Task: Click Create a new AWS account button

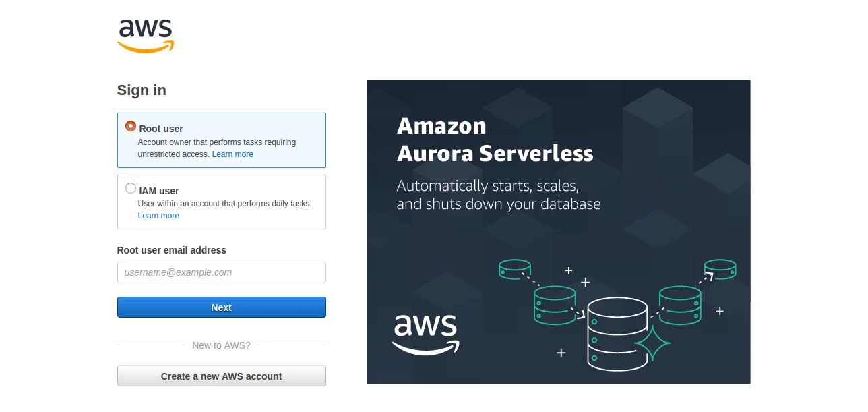Action: (221, 376)
